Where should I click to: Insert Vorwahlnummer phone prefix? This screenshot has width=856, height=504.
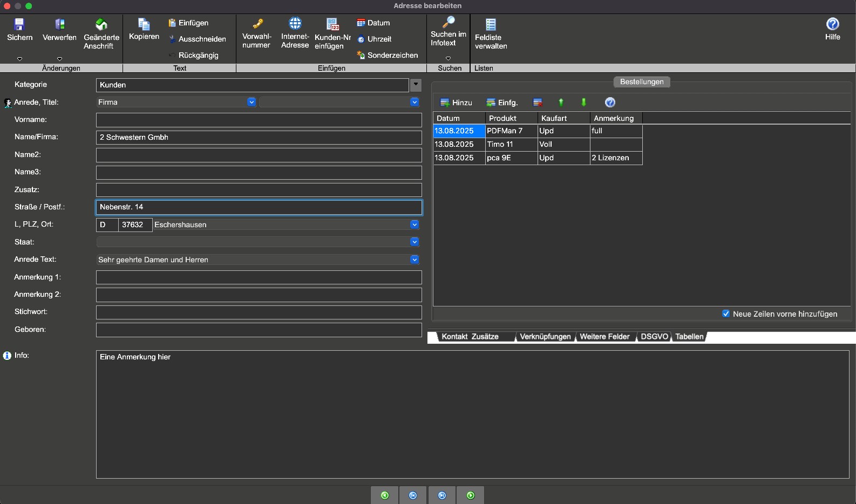(256, 33)
